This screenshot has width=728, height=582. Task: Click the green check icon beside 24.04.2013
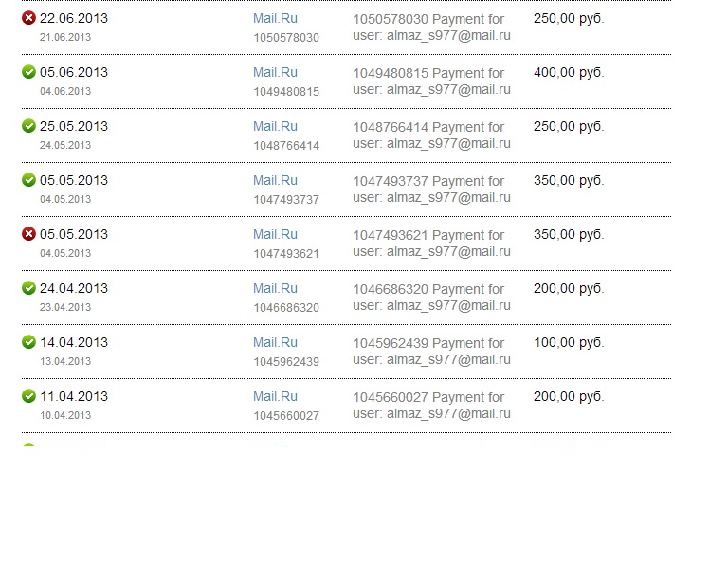click(x=28, y=288)
